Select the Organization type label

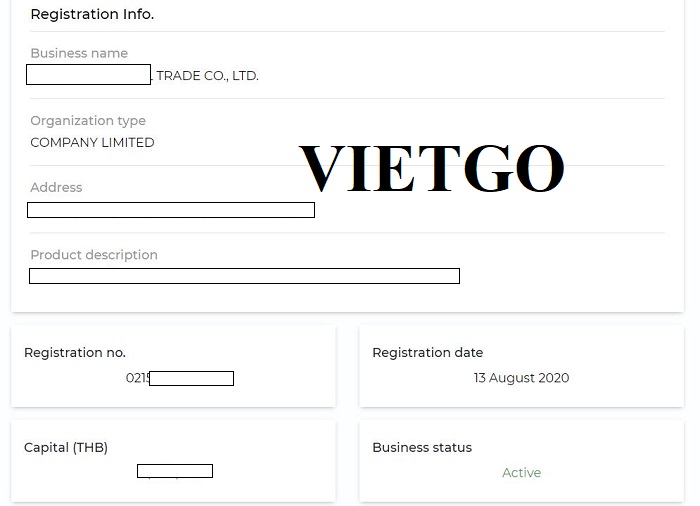coord(88,121)
